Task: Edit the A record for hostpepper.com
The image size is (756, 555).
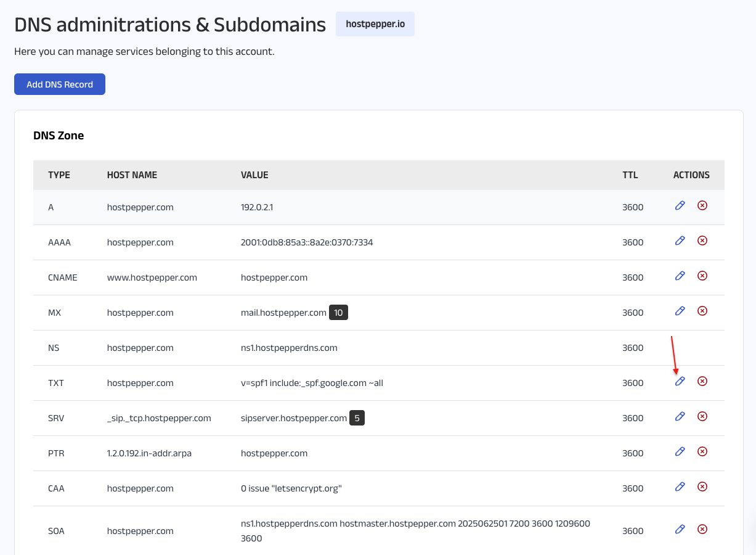Action: pos(680,205)
